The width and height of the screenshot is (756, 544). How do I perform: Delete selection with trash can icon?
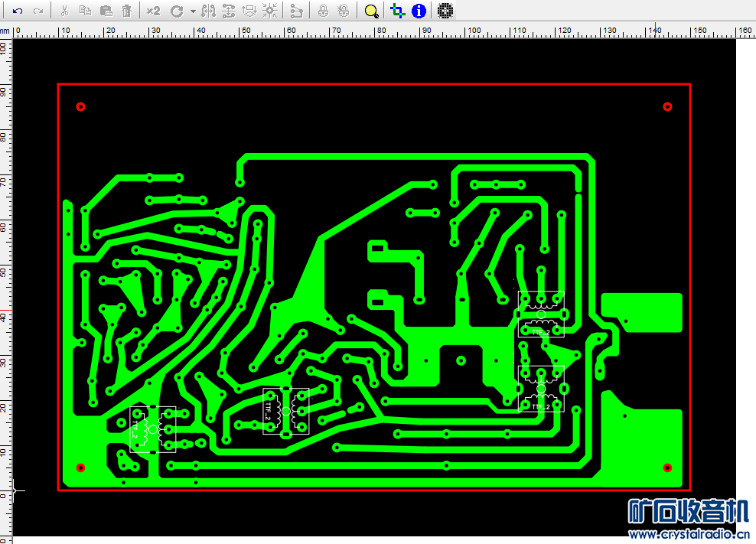127,11
